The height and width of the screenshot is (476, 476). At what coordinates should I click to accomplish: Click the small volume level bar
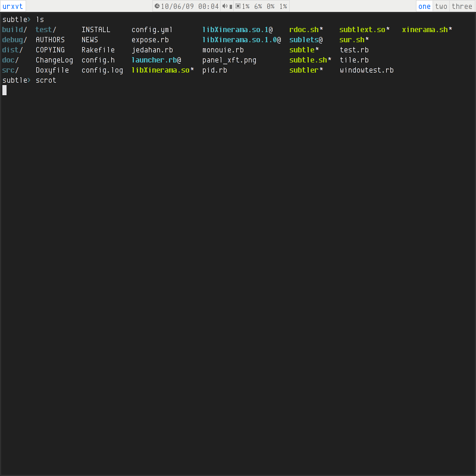(x=231, y=6)
